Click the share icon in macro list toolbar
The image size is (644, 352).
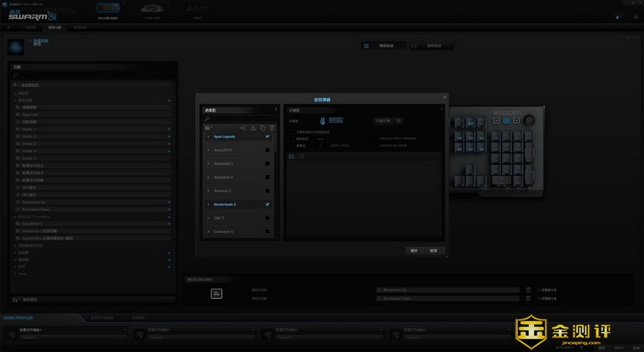point(243,128)
